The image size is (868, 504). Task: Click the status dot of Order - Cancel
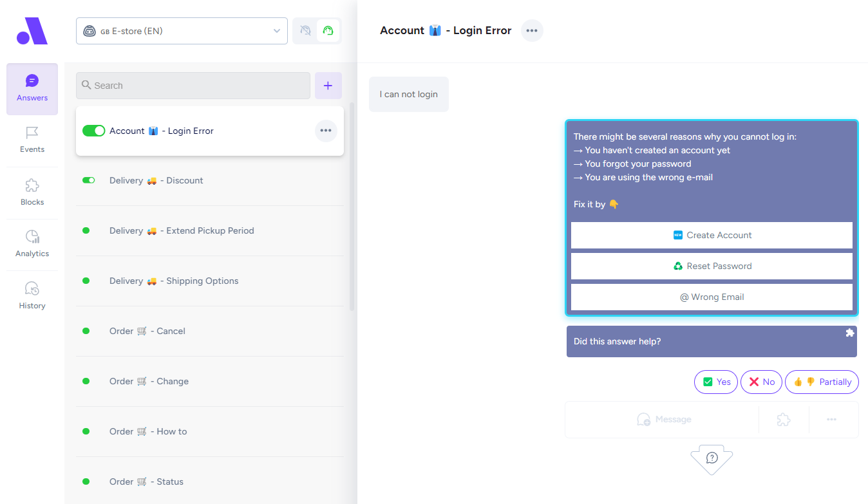pos(86,331)
